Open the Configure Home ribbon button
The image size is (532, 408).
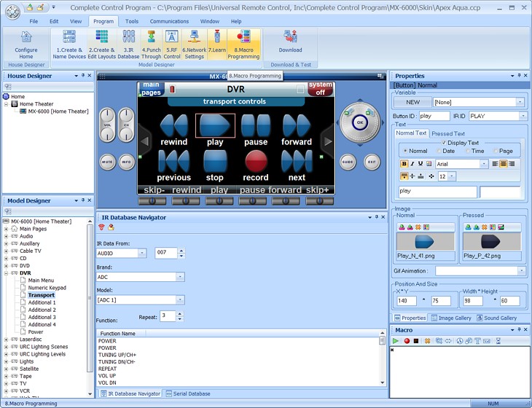[x=26, y=44]
